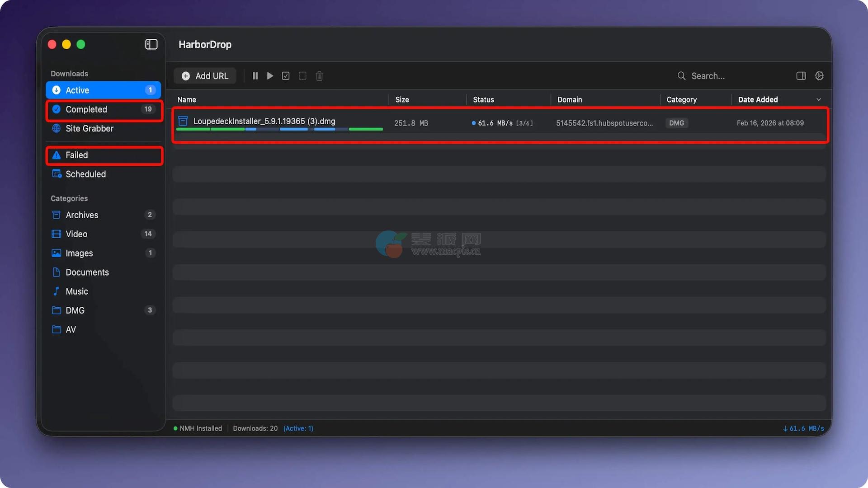Click the trash delete icon
The width and height of the screenshot is (868, 488).
point(319,76)
